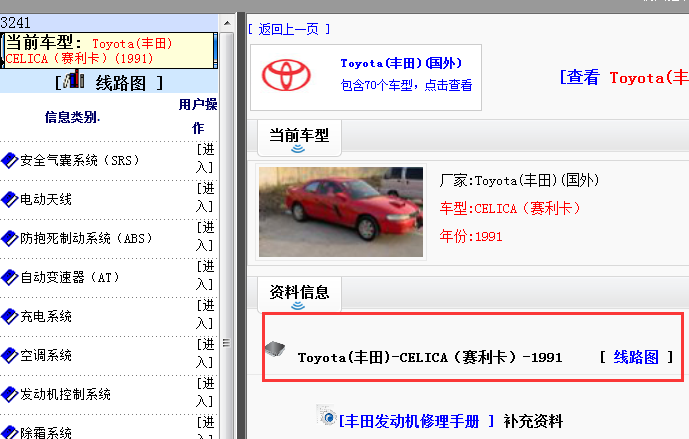Click the book icon beside 安全气囊系统（SRS）
Screen dimensions: 689x439
pos(9,161)
